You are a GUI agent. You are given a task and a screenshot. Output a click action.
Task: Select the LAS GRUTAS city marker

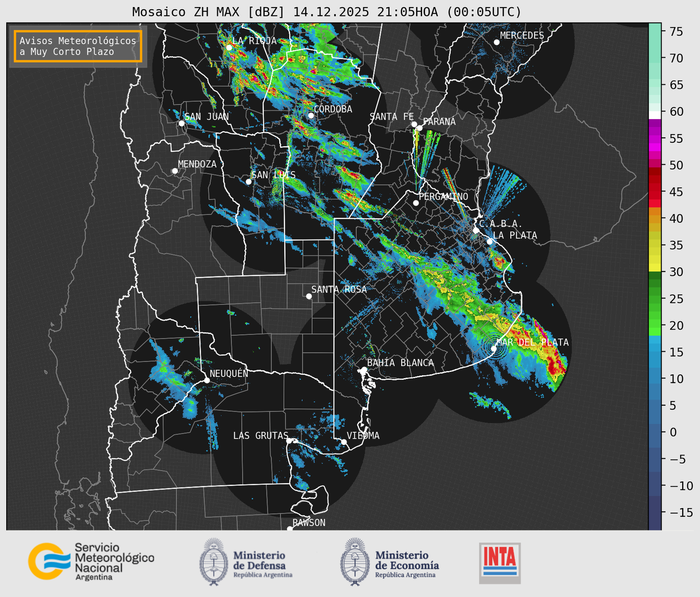pyautogui.click(x=289, y=440)
